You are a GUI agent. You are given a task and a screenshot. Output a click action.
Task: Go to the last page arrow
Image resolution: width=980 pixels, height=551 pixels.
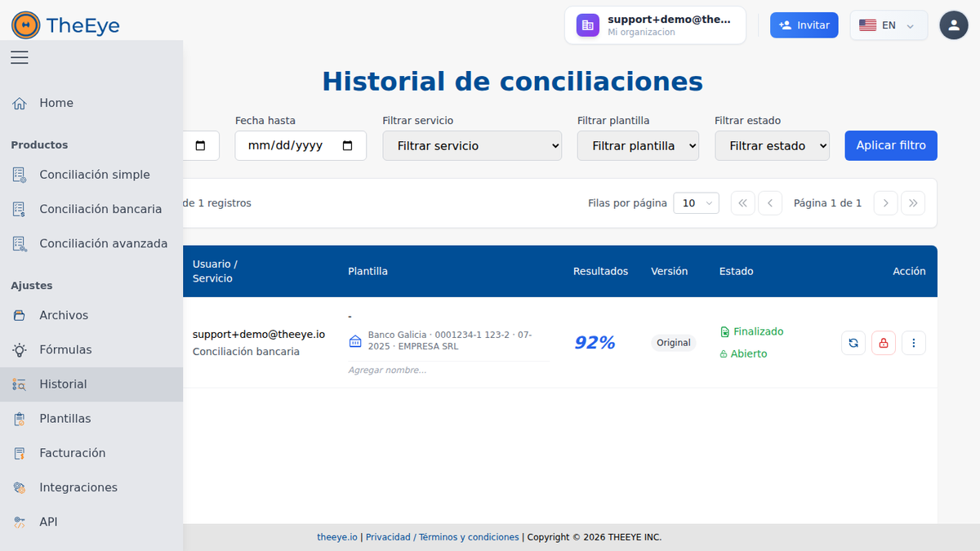click(x=913, y=203)
